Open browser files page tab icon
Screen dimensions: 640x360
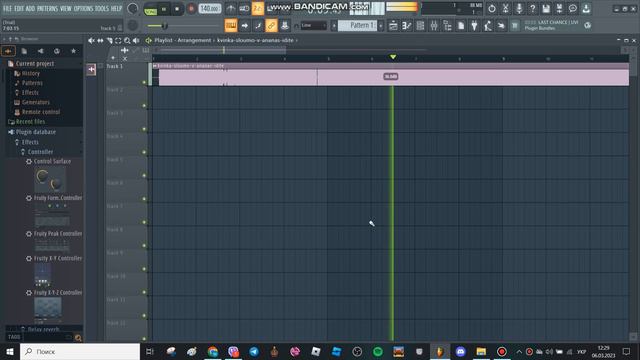24,51
